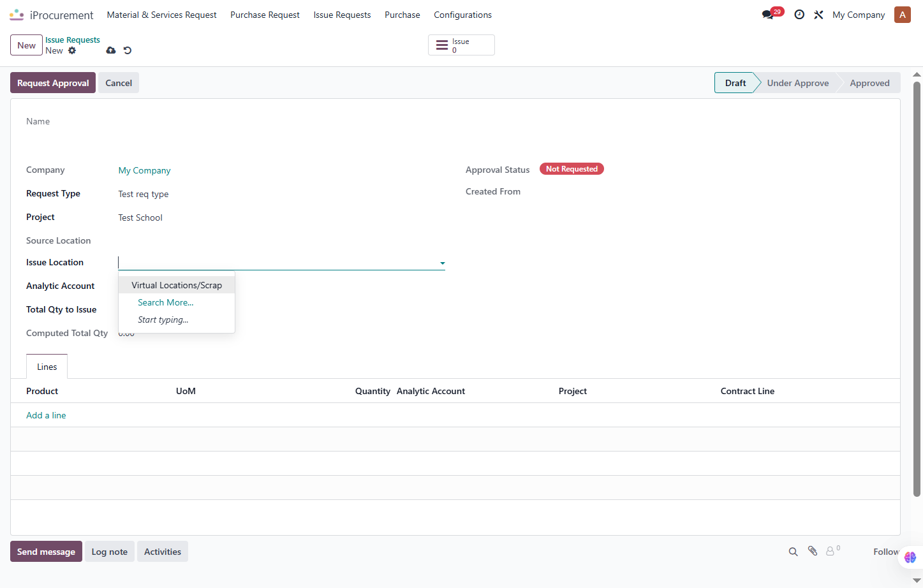Viewport: 923px width, 588px height.
Task: Select the Approved status stage
Action: 869,83
